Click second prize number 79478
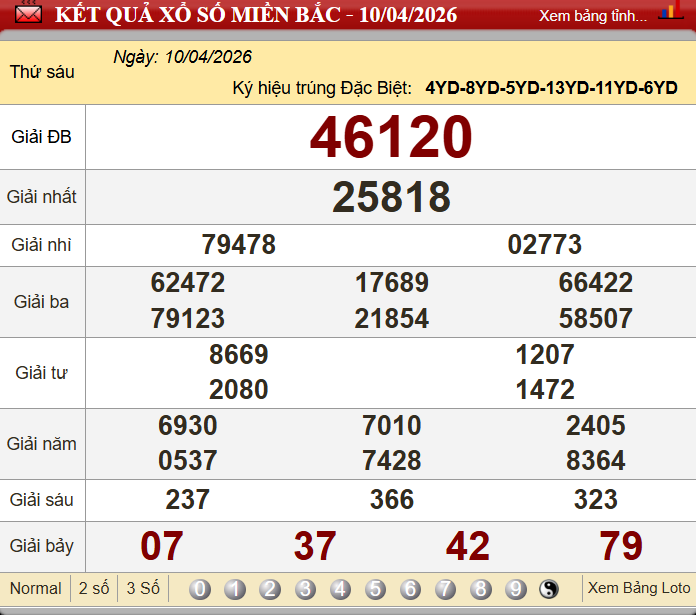 point(239,244)
